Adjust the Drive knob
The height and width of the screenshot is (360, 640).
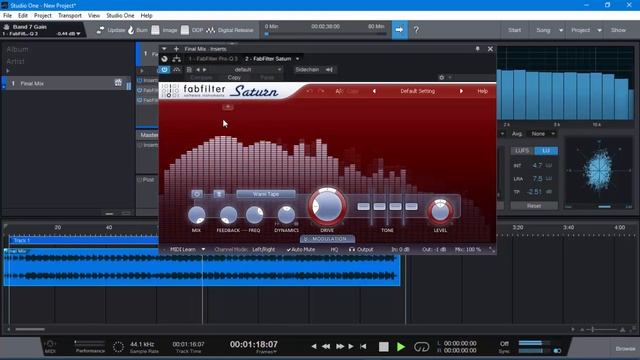327,207
